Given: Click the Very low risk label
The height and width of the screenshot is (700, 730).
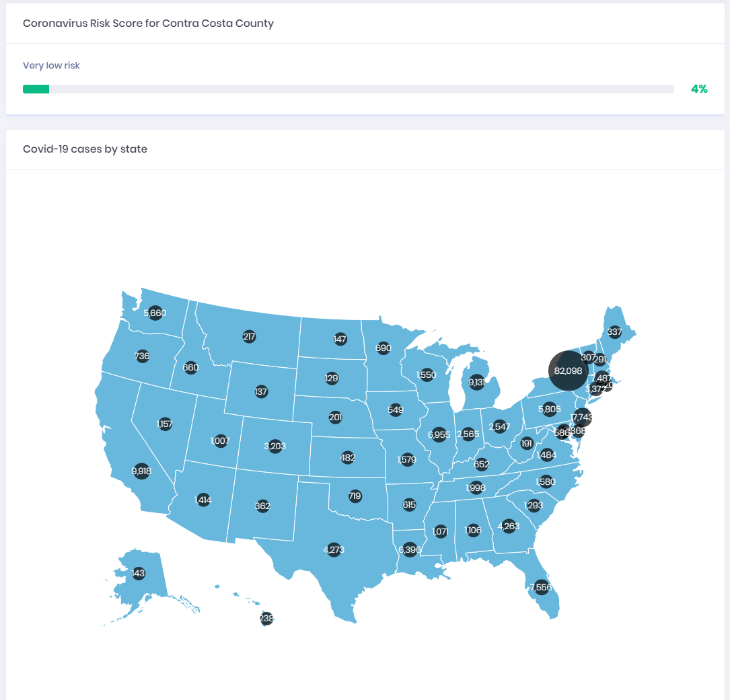Looking at the screenshot, I should click(x=51, y=65).
